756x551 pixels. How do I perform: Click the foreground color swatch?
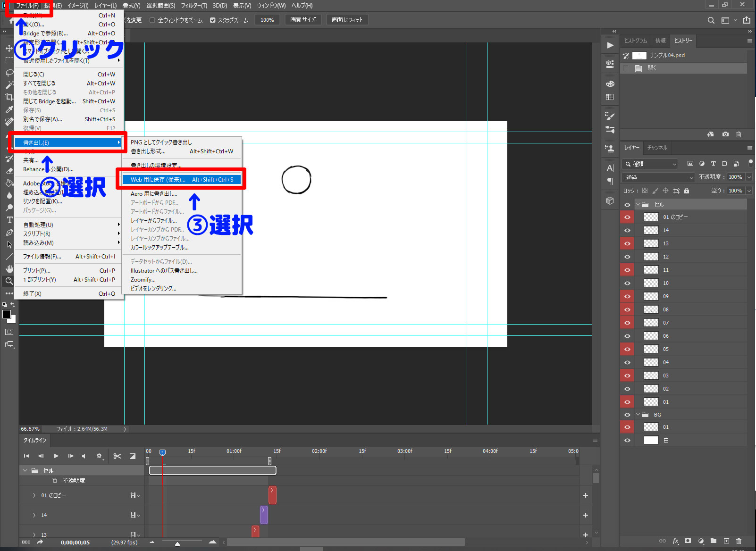click(x=7, y=314)
